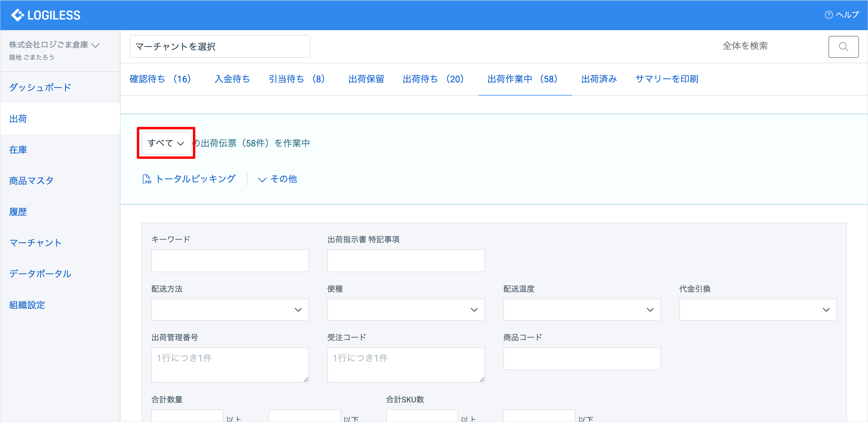Open the 便種 dropdown
Viewport: 868px width, 422px height.
coord(406,310)
